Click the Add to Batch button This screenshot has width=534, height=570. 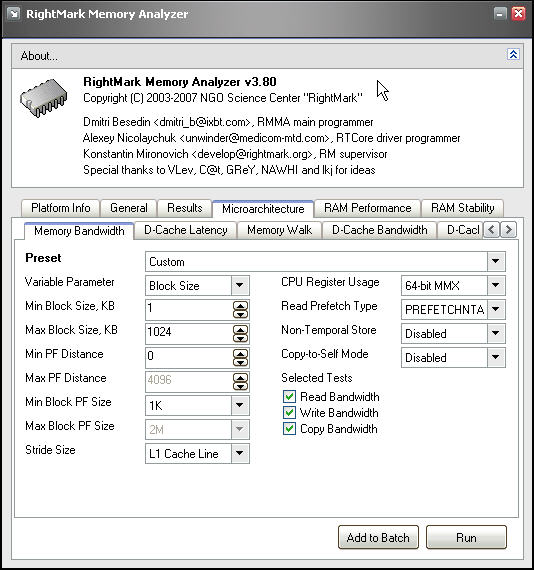[x=378, y=537]
